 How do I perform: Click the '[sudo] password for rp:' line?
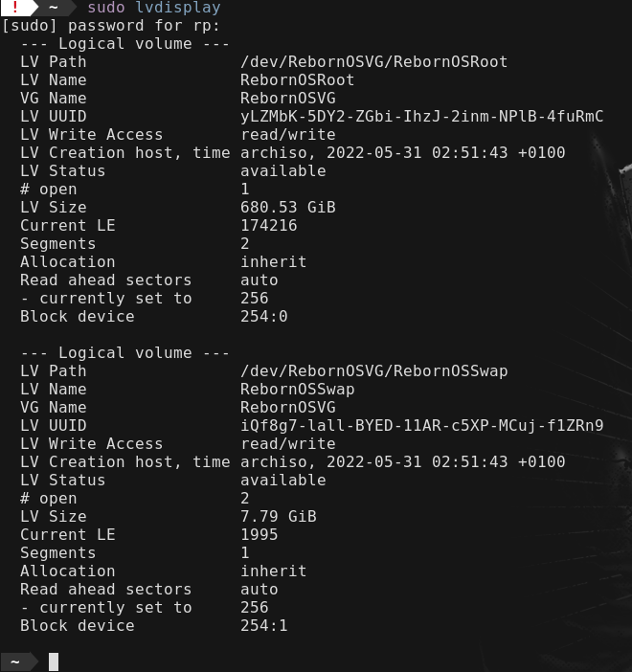(111, 26)
